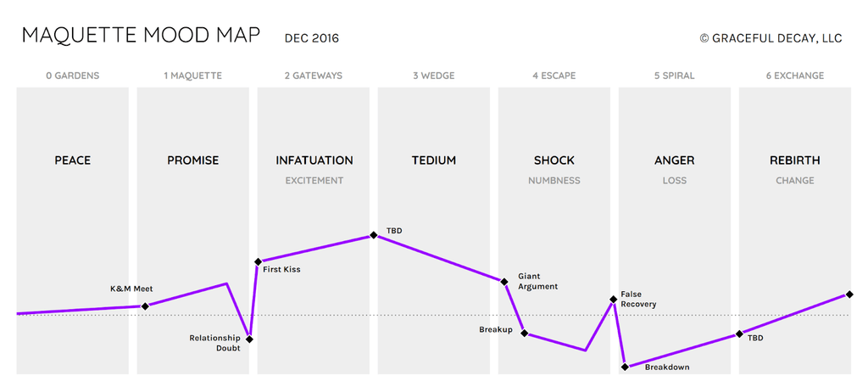Image resolution: width=868 pixels, height=387 pixels.
Task: Select the Relationship Doubt diamond marker
Action: pyautogui.click(x=249, y=339)
